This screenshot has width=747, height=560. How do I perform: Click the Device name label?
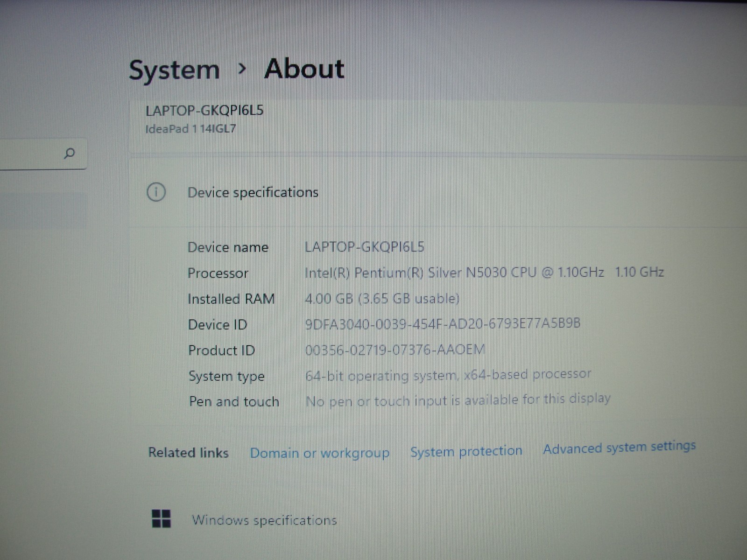click(228, 247)
